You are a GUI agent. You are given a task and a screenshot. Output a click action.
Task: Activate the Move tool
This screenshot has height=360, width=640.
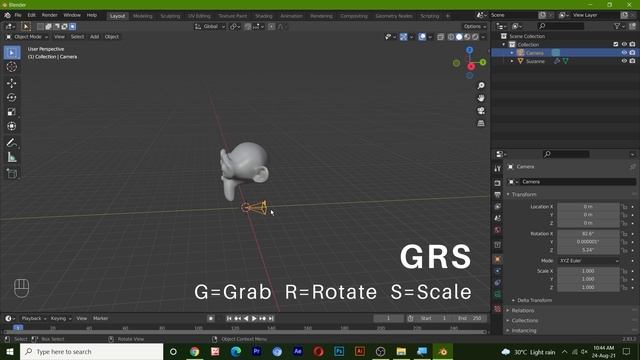[11, 83]
